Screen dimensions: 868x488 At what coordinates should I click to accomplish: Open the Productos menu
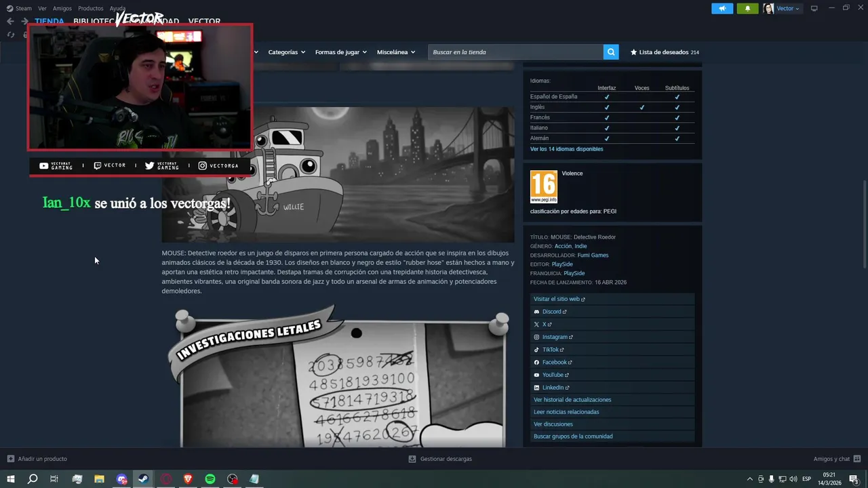click(x=90, y=8)
